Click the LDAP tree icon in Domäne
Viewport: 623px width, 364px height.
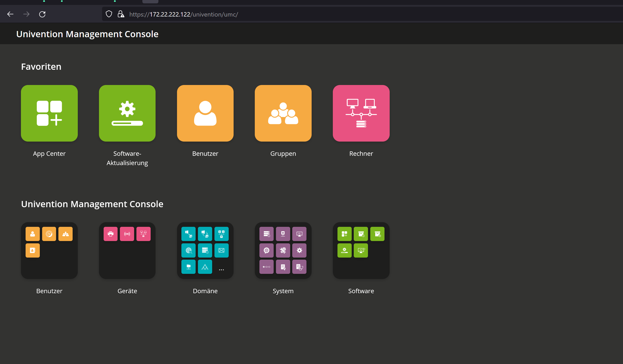tap(205, 267)
